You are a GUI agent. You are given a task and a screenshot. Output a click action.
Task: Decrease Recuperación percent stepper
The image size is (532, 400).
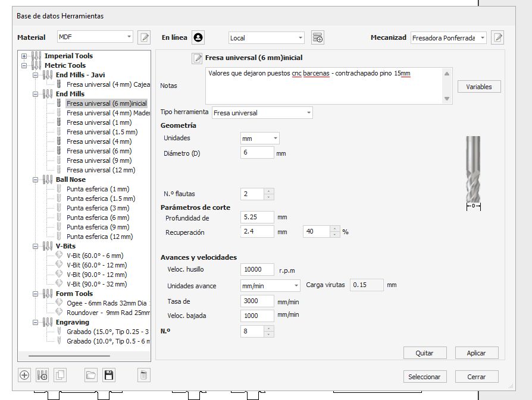pyautogui.click(x=335, y=234)
